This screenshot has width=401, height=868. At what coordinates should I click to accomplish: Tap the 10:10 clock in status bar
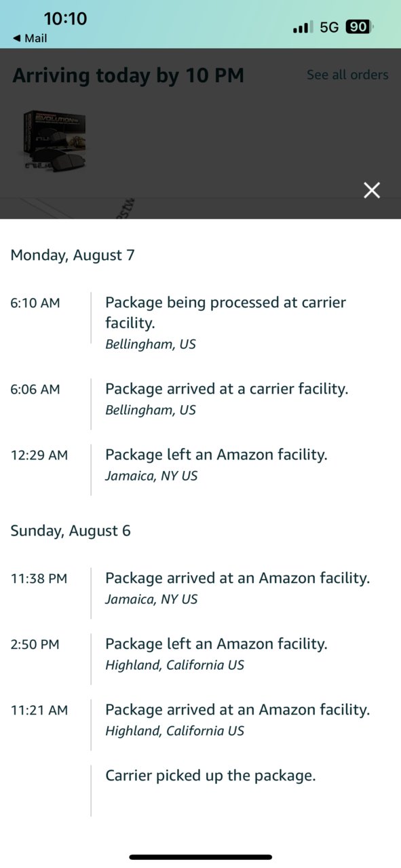(x=65, y=18)
